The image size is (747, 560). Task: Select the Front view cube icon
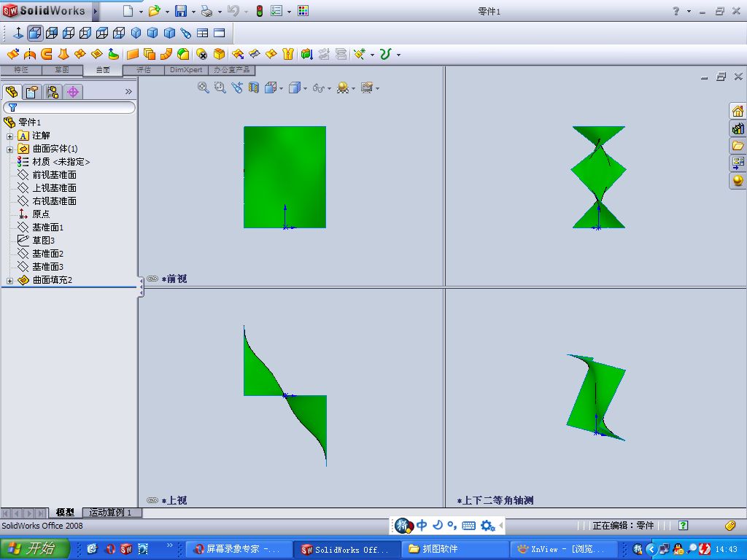(x=35, y=33)
